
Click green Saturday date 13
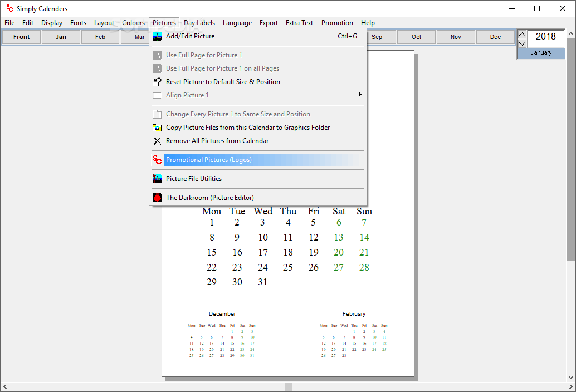338,237
